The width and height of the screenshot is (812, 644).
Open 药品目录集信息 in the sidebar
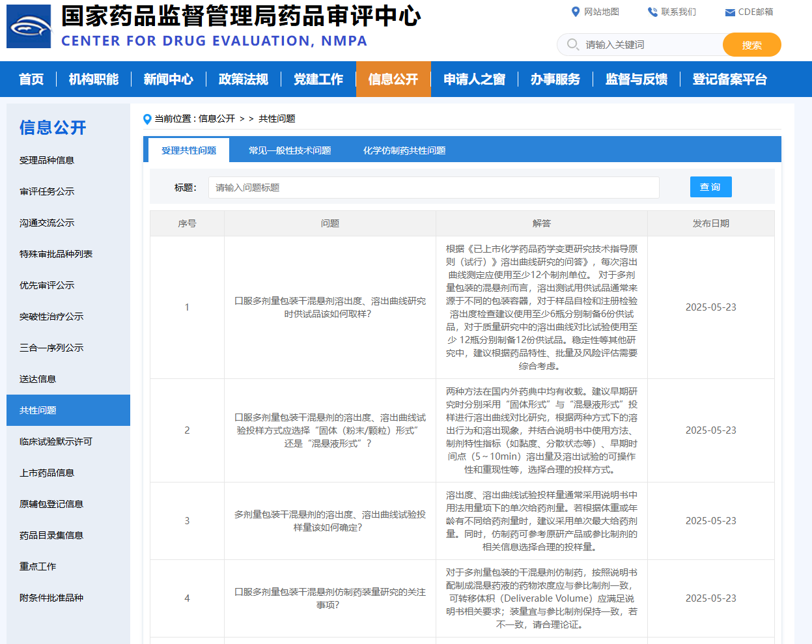[x=51, y=535]
